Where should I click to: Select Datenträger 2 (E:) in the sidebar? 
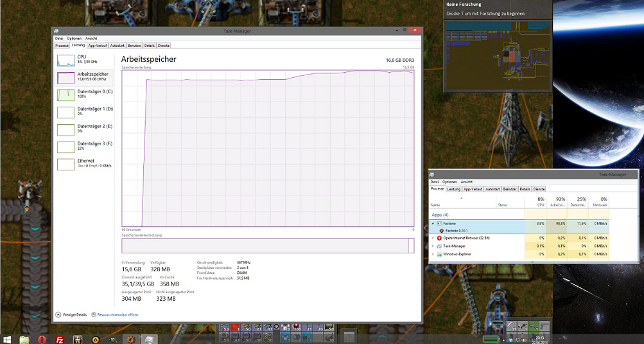[x=85, y=129]
